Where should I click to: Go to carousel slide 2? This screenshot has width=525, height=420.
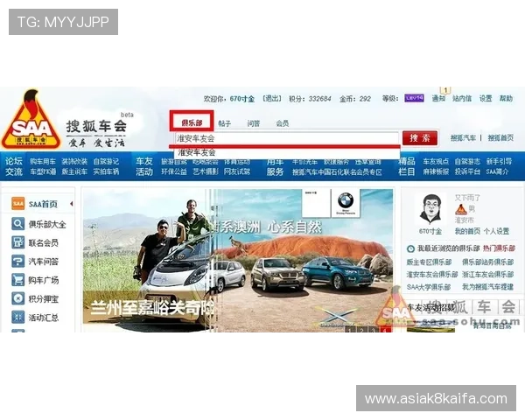[361, 330]
